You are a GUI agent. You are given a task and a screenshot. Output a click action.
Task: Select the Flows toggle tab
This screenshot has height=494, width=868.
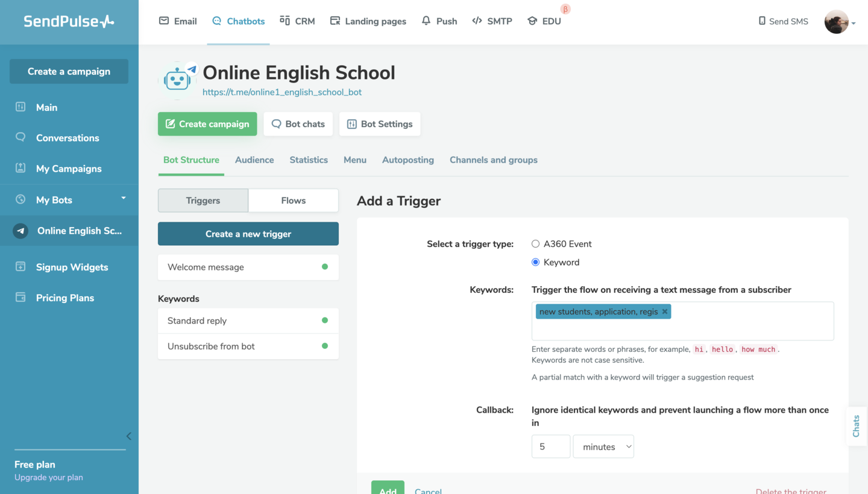294,201
